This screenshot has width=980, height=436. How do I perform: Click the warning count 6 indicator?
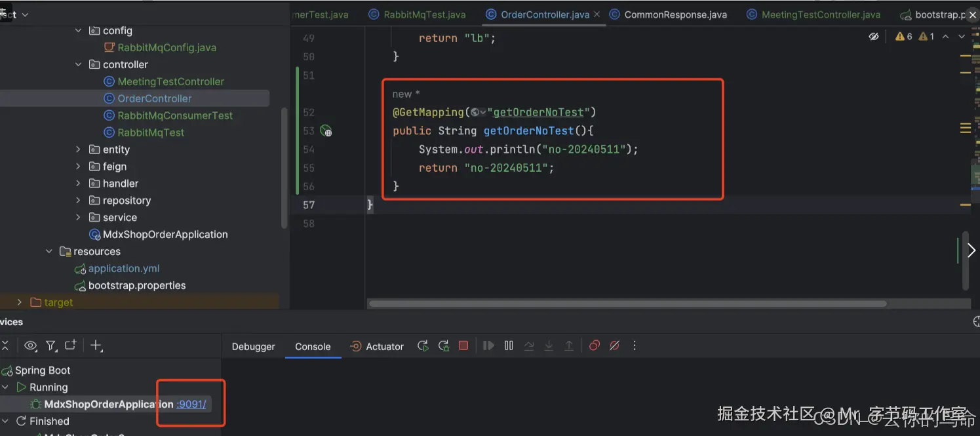(x=904, y=37)
